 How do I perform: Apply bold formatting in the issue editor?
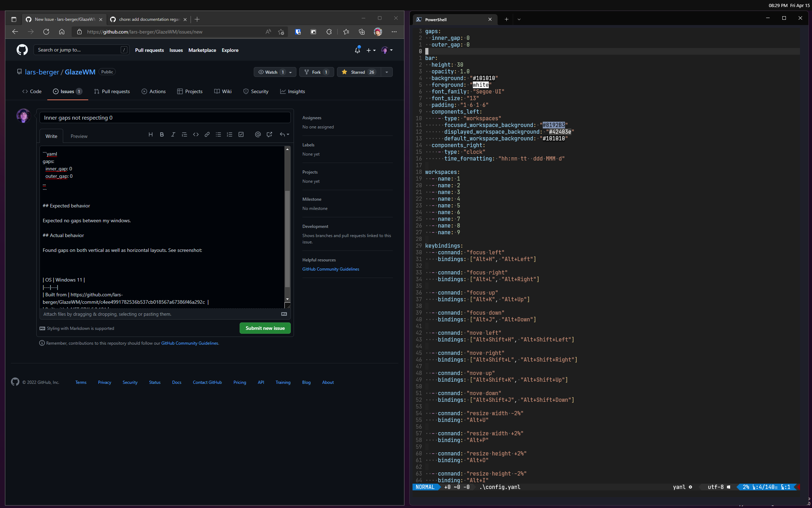(x=162, y=134)
